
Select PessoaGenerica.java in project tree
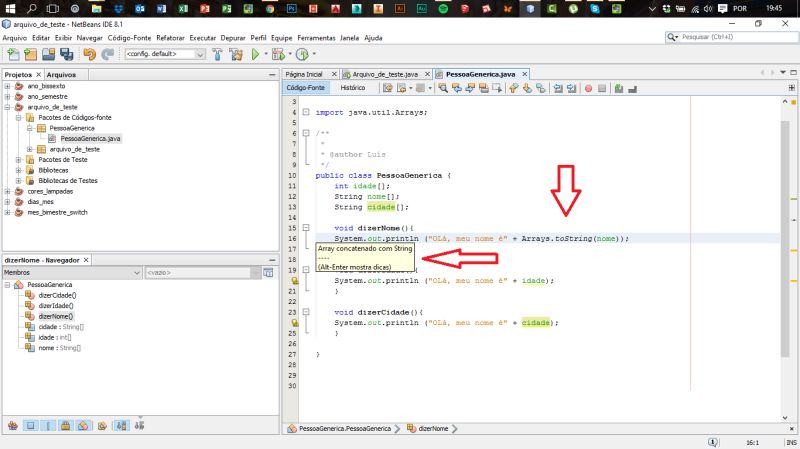click(x=90, y=139)
